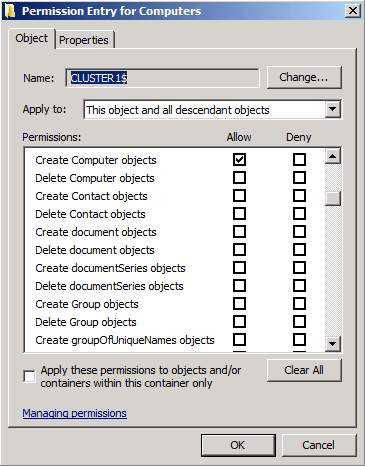Check Allow for Delete Contact objects
Screen dimensions: 365x466
click(239, 214)
